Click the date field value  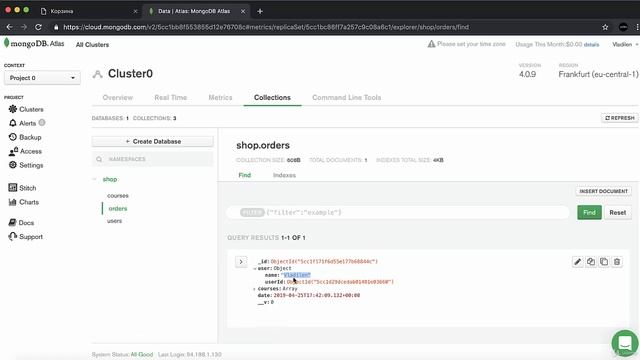(x=317, y=295)
